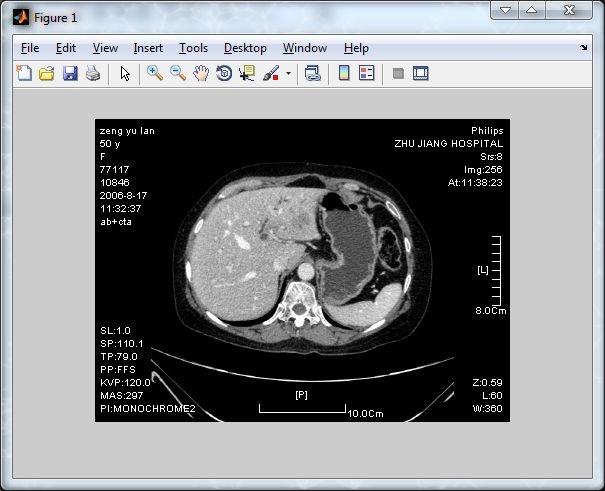Image resolution: width=605 pixels, height=491 pixels.
Task: Save the figure using the floppy icon
Action: click(x=70, y=73)
